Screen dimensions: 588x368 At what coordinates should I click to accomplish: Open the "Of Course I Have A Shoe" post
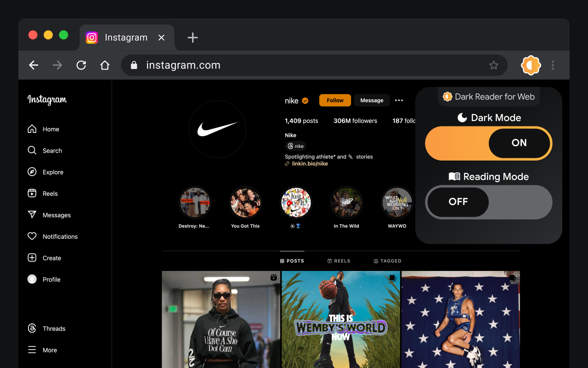[x=221, y=319]
